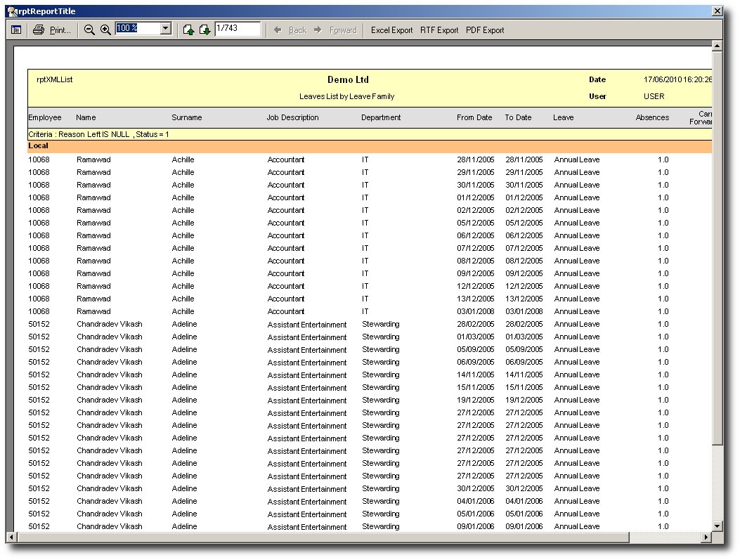Viewport: 740px width, 560px height.
Task: Export report using Excel Export
Action: [391, 30]
